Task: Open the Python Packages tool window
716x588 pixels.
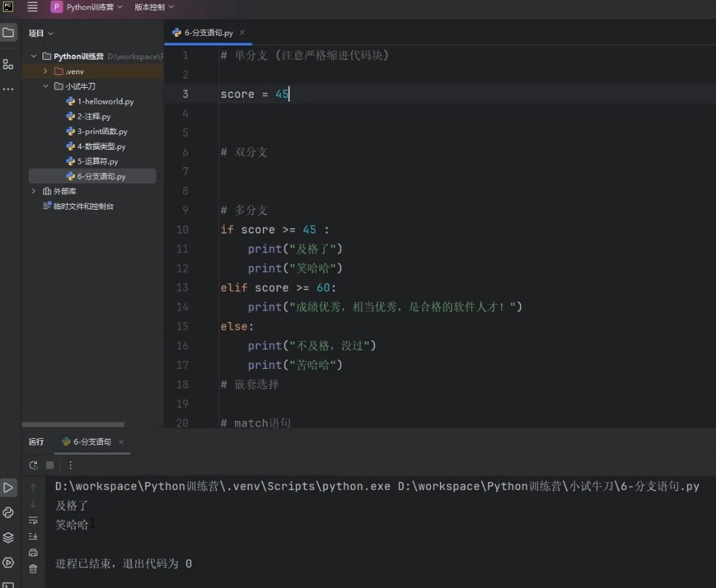Action: point(8,538)
